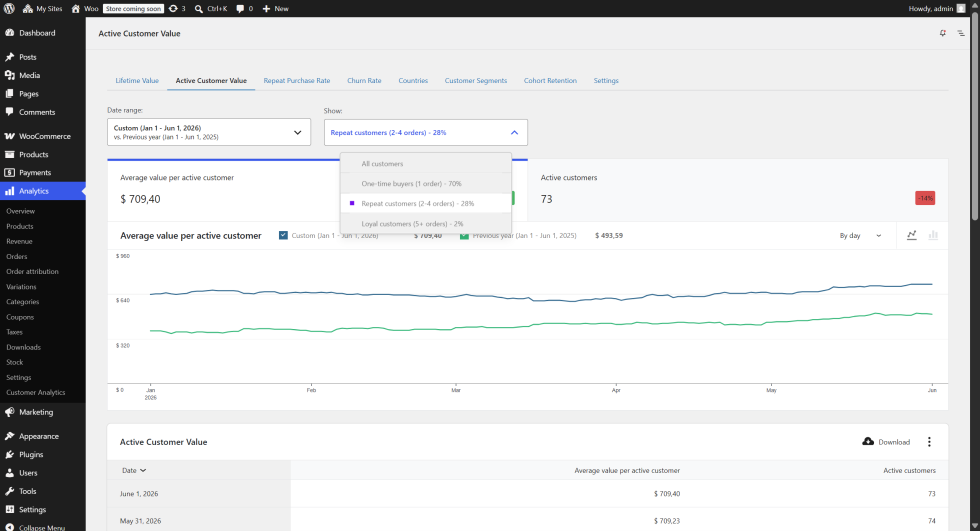Image resolution: width=980 pixels, height=531 pixels.
Task: Click the New content plus button
Action: [276, 9]
